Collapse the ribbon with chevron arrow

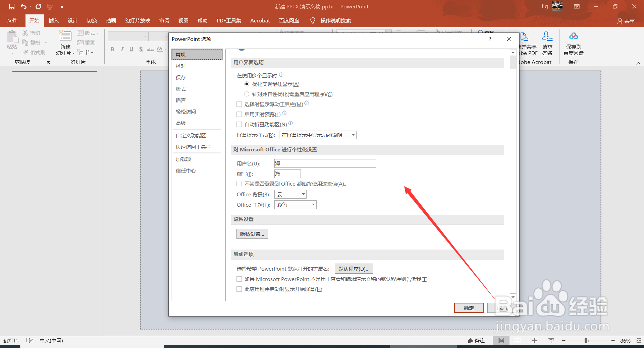coord(638,63)
